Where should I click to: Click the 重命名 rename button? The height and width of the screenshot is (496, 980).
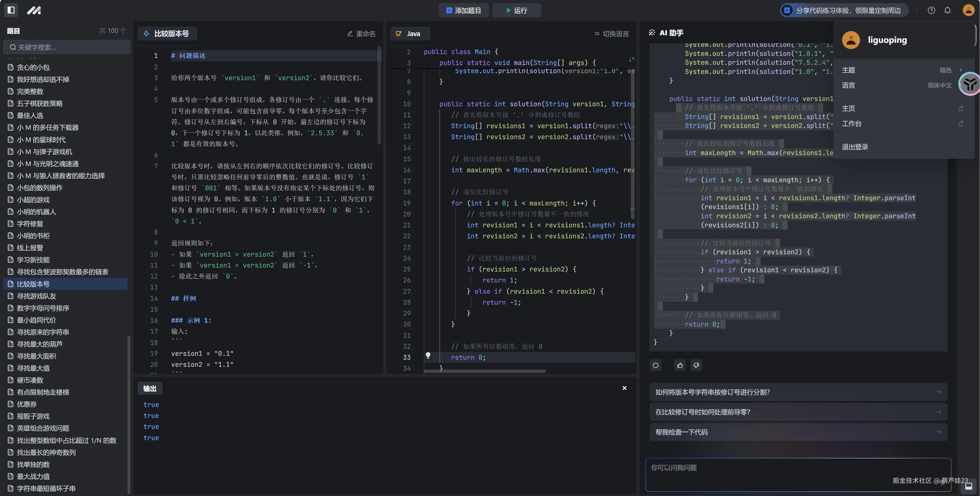click(361, 34)
